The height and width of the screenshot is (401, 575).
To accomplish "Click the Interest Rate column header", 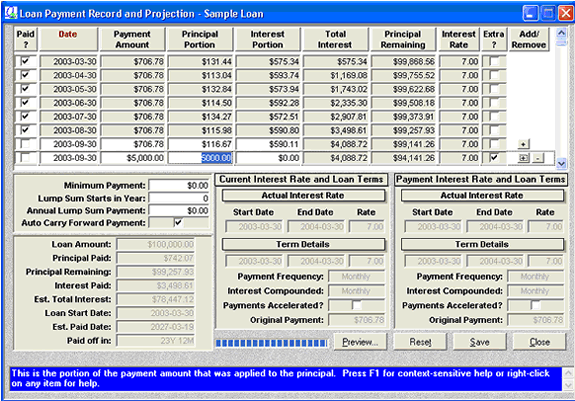I will pyautogui.click(x=459, y=39).
